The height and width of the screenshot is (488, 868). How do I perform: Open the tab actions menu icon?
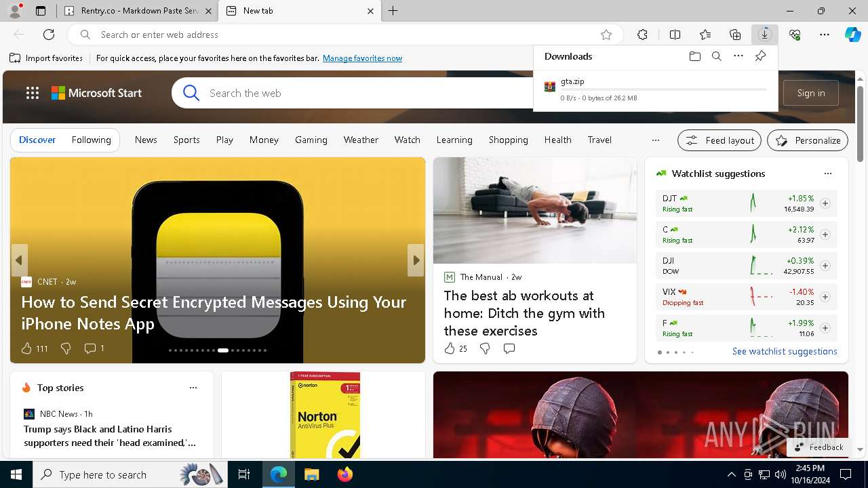click(x=41, y=11)
